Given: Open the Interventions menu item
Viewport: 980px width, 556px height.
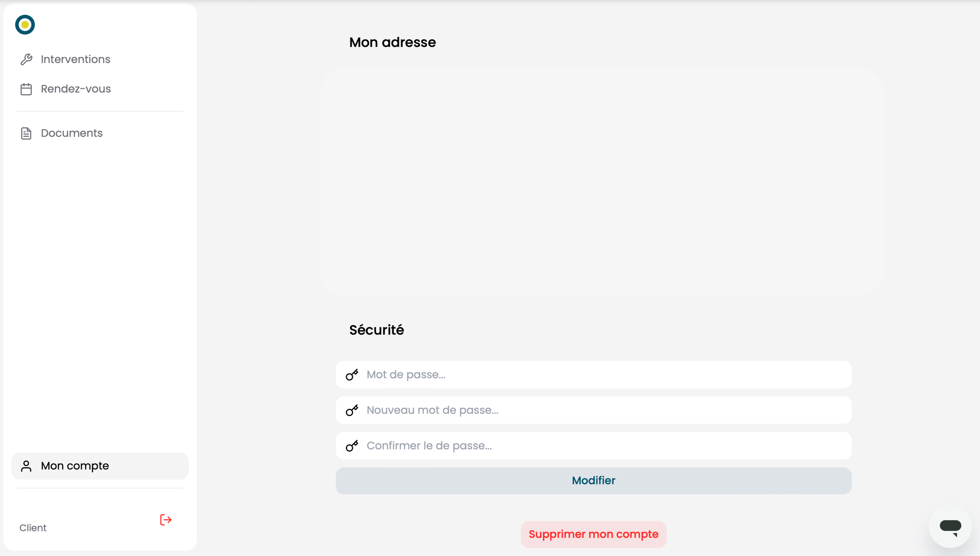Looking at the screenshot, I should [x=100, y=60].
